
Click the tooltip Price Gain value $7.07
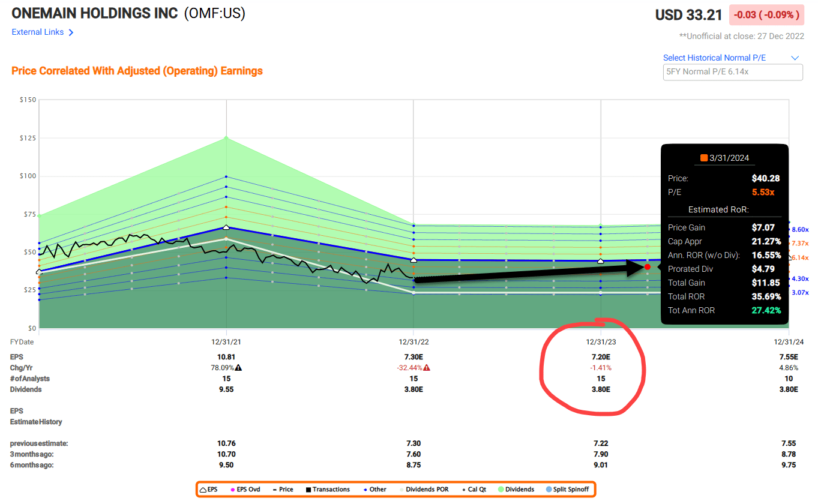tap(763, 227)
